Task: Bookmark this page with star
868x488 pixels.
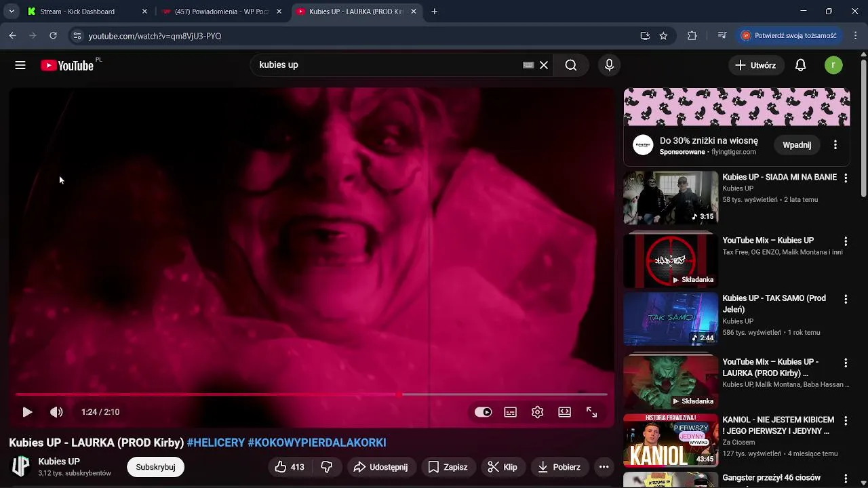Action: tap(663, 36)
